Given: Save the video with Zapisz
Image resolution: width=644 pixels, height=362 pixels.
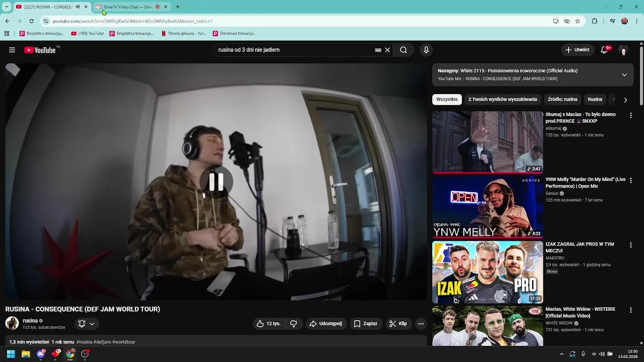Looking at the screenshot, I should (x=366, y=324).
